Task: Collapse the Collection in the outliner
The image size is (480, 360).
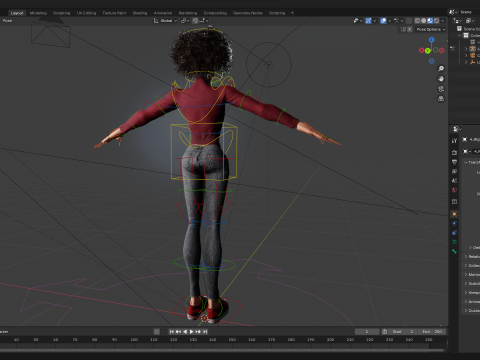Action: point(459,35)
